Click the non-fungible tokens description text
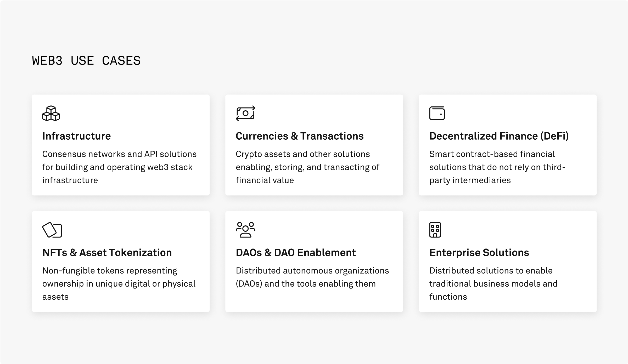This screenshot has width=628, height=364. tap(119, 283)
